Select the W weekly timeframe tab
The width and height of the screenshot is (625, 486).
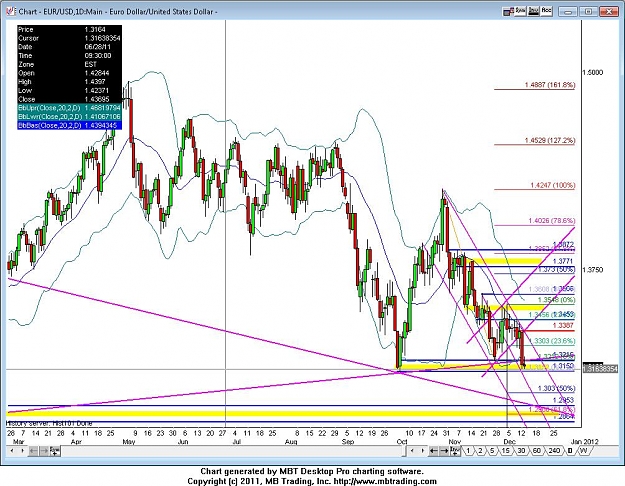click(584, 451)
